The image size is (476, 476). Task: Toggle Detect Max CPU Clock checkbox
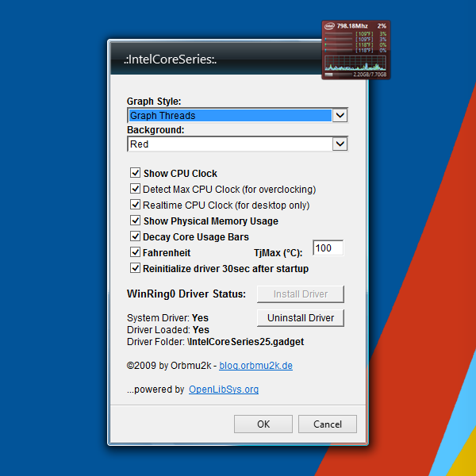pos(135,189)
